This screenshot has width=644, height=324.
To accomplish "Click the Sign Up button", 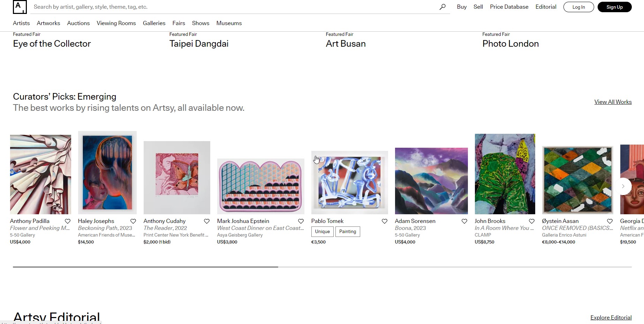I will (614, 7).
